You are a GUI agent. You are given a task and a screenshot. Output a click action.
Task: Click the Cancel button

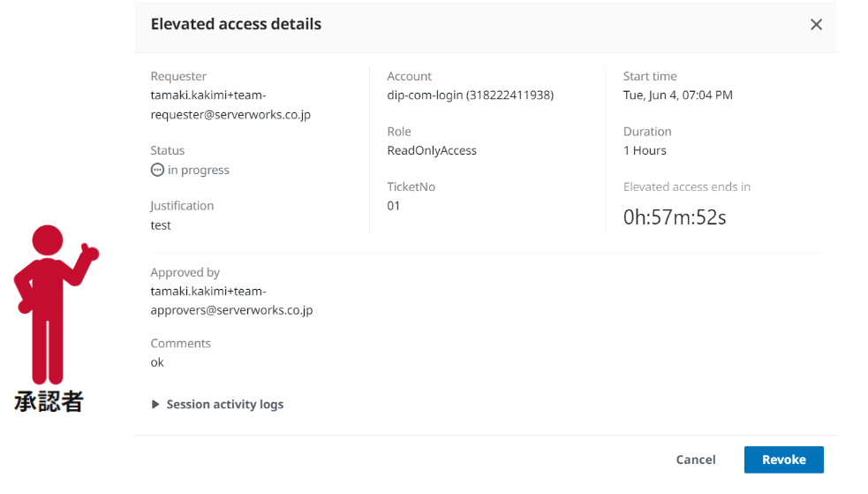pos(696,460)
